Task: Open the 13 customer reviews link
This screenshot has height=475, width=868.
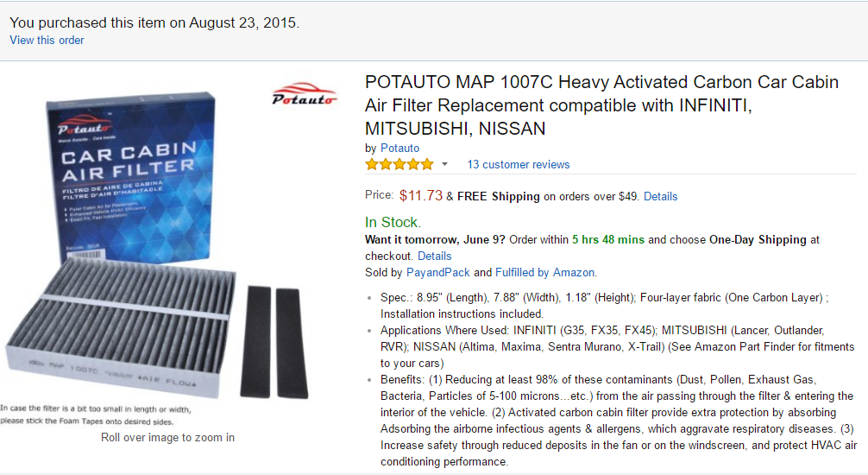Action: click(x=518, y=164)
